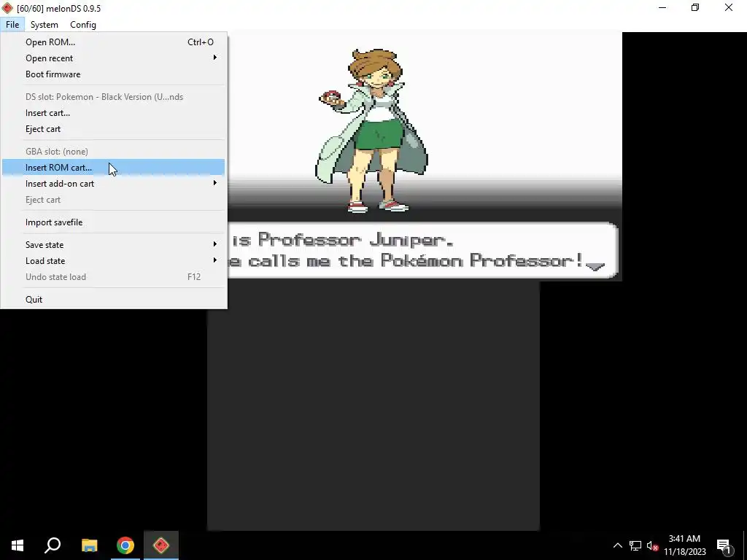Quit melonDS from File menu
Viewport: 747px width, 560px height.
click(x=113, y=300)
